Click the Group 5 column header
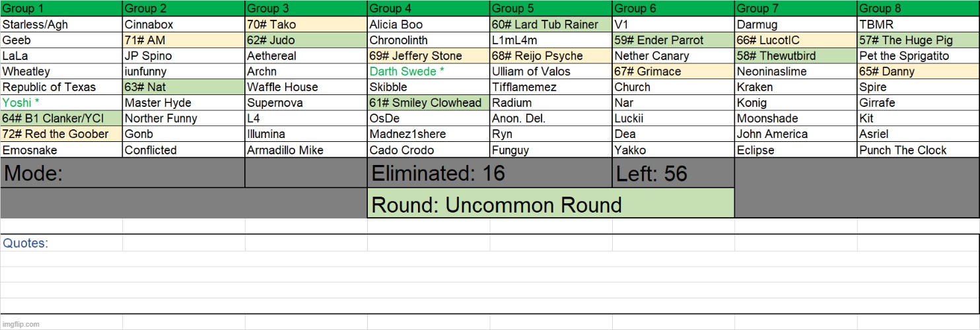 pyautogui.click(x=551, y=9)
